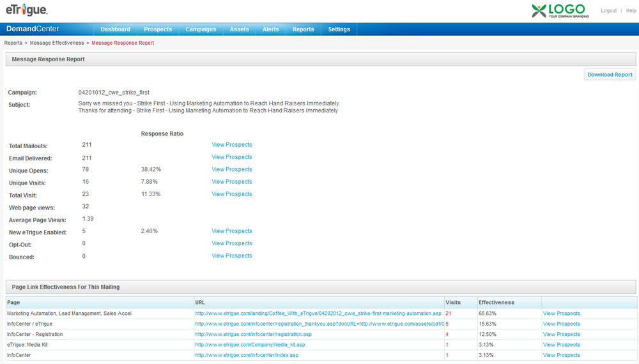Click Message Response Report breadcrumb
Screen dimensions: 639x364
123,43
